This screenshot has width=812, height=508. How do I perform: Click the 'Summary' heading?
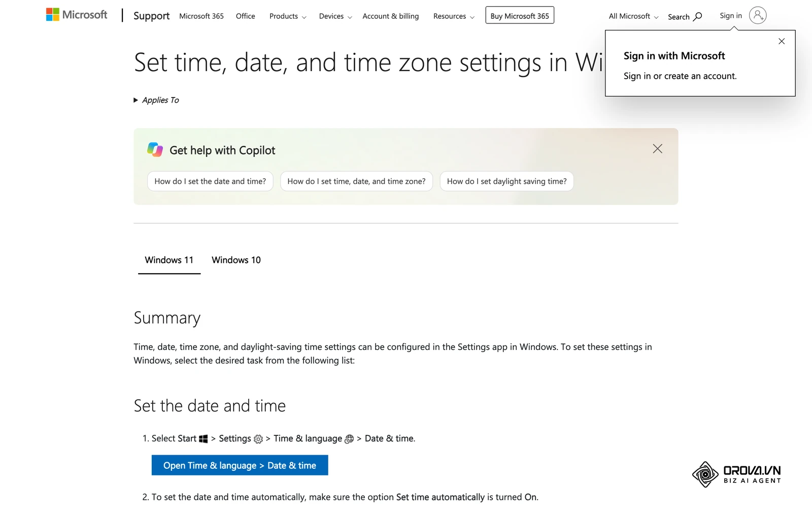point(167,318)
